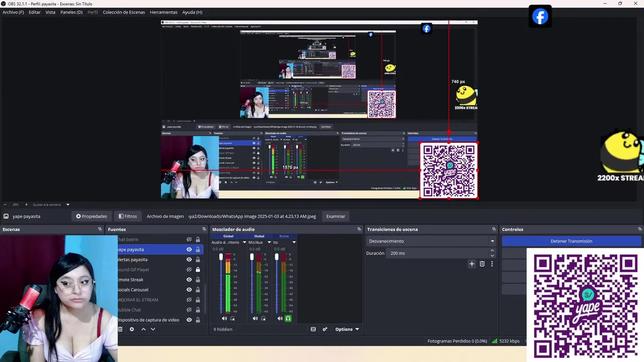Select the Socials Carousel source row
The image size is (644, 362).
pos(160,290)
